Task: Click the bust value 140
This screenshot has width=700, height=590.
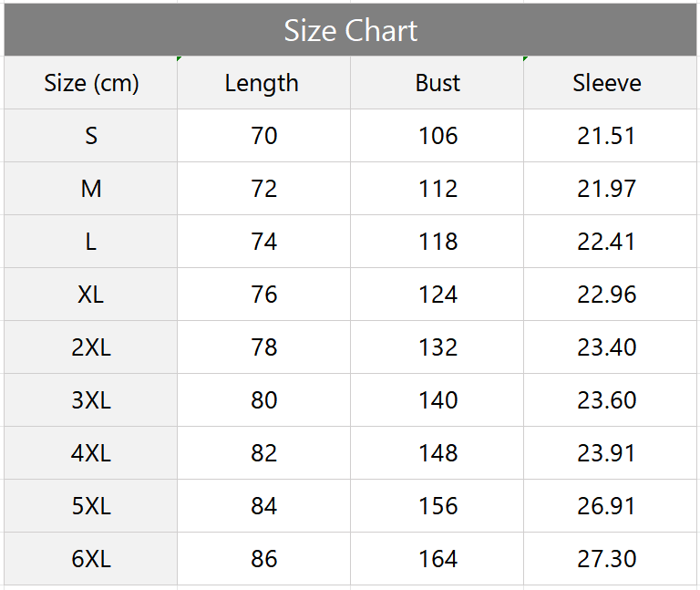Action: (x=437, y=400)
